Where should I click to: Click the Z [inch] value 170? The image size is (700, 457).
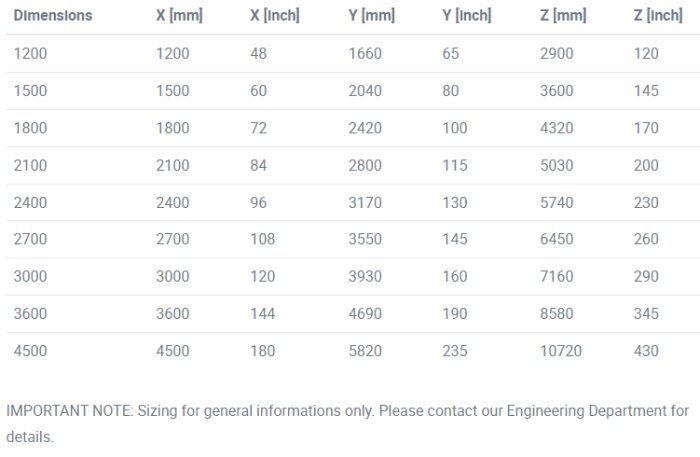point(646,128)
